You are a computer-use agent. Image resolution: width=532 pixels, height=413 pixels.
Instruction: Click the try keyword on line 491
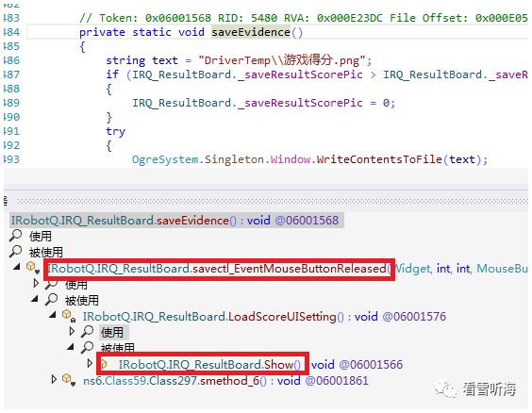coord(116,131)
